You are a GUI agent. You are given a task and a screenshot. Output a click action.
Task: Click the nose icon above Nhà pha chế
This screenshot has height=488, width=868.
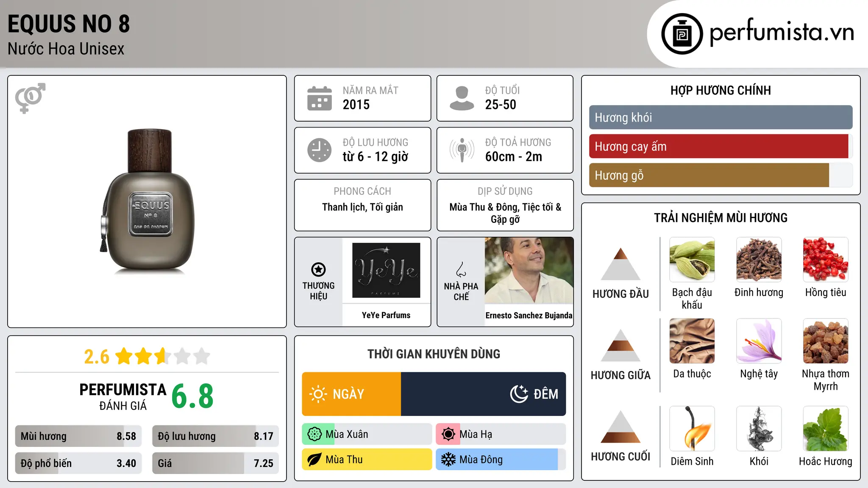tap(461, 269)
